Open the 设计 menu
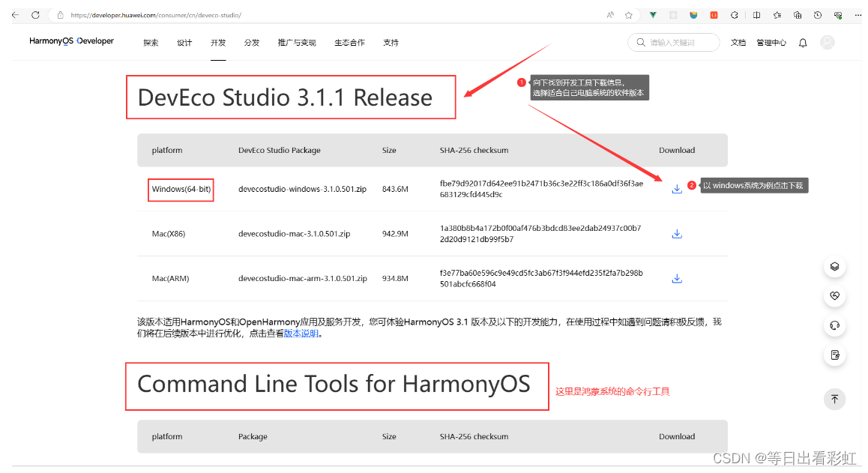 [x=184, y=43]
